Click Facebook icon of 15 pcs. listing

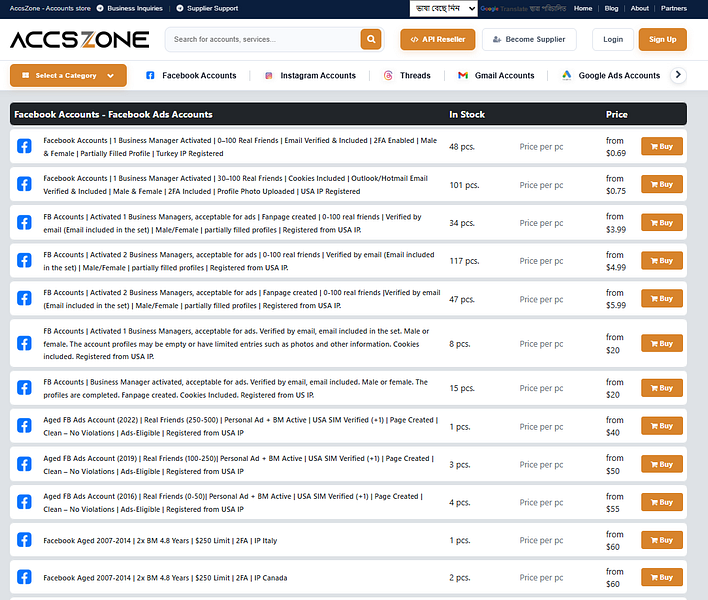coord(24,388)
